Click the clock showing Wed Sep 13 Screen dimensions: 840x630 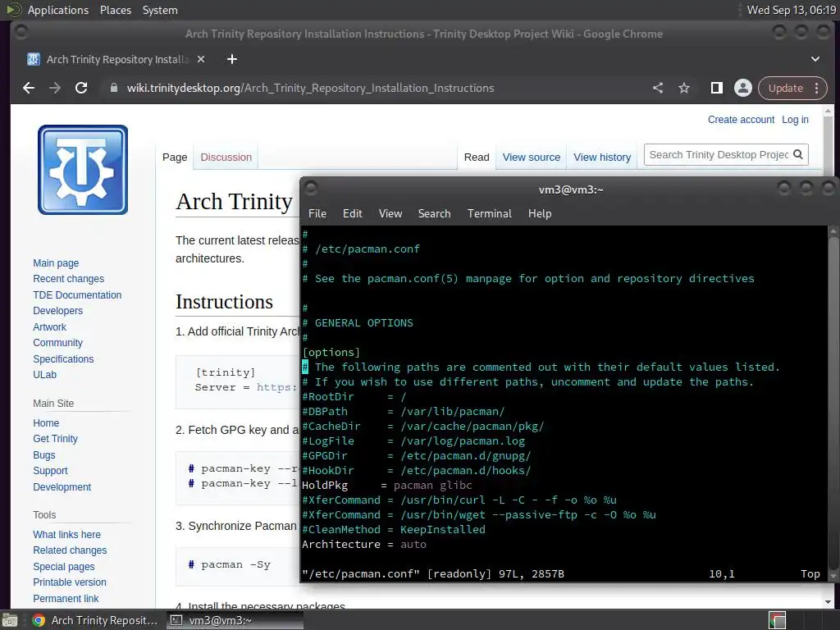tap(792, 10)
